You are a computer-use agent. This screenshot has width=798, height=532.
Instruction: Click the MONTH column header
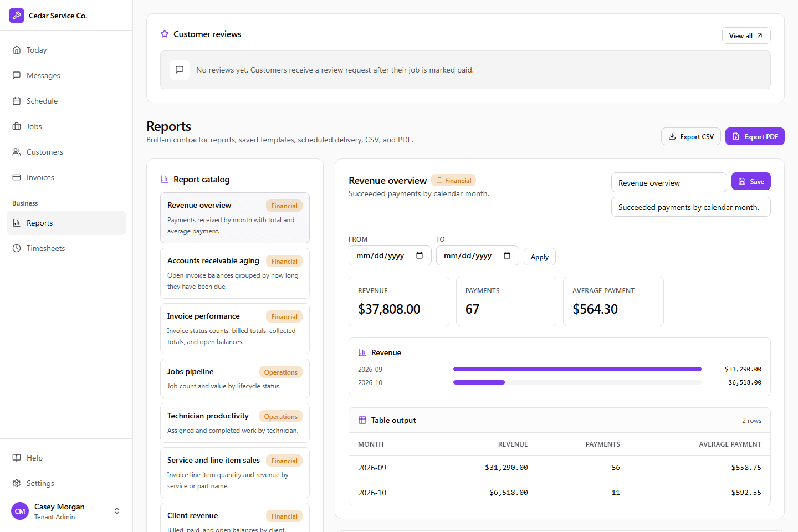(371, 444)
